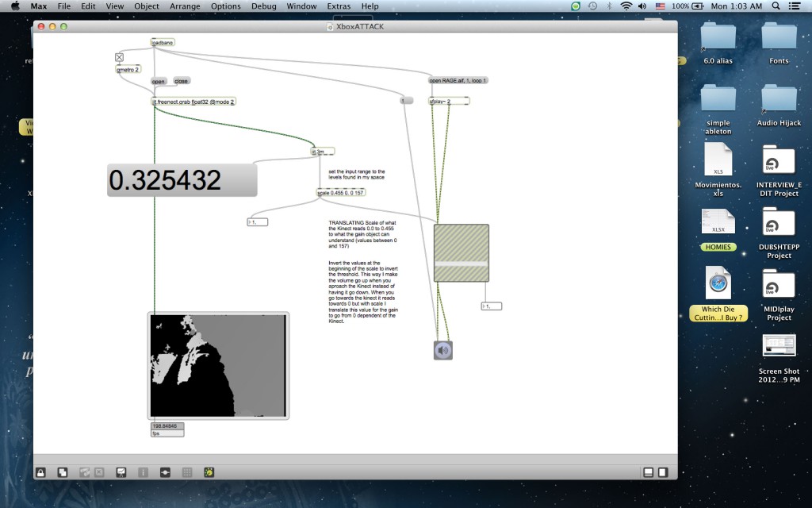Open the Extras menu
The height and width of the screenshot is (508, 812).
click(x=339, y=6)
